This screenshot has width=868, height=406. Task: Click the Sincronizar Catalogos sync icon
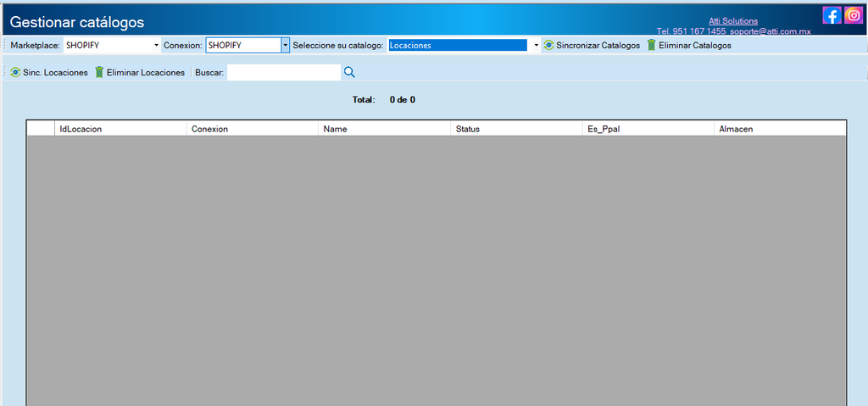(548, 46)
